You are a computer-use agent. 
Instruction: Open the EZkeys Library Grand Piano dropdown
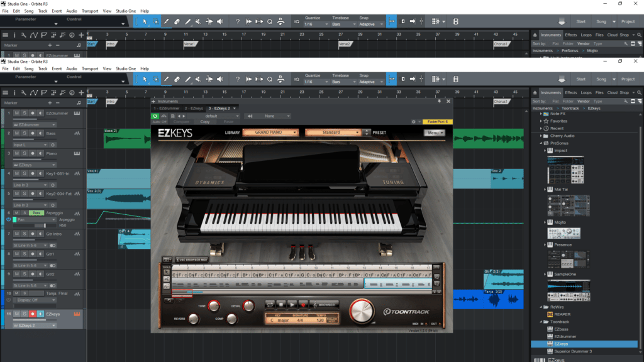point(270,133)
